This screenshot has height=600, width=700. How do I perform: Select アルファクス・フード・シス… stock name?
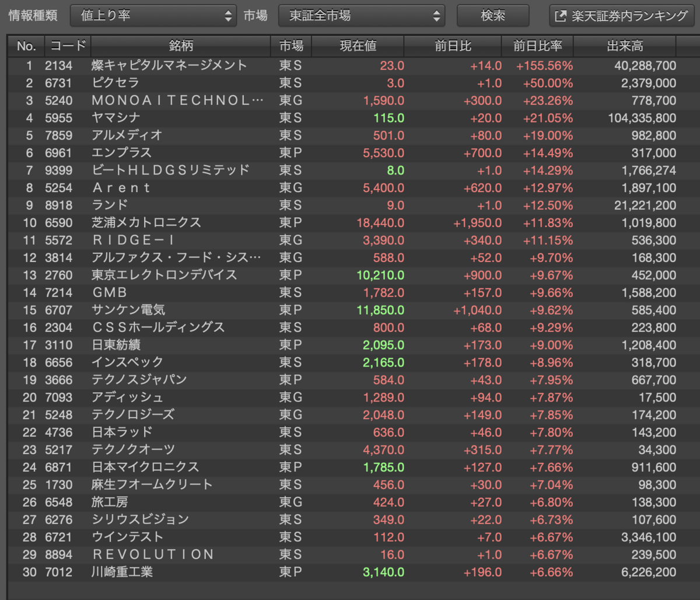(x=177, y=257)
